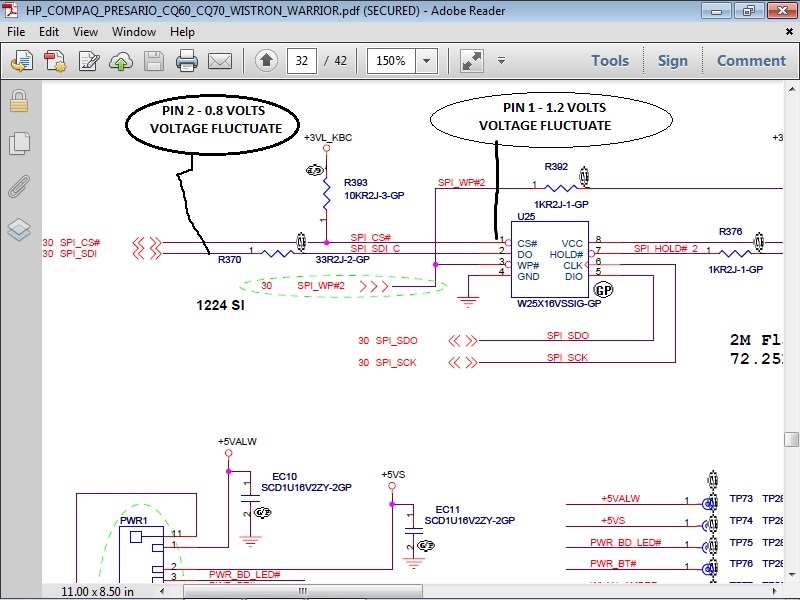Click the TP76 test point label
Screen dimensions: 800x600
coord(741,563)
